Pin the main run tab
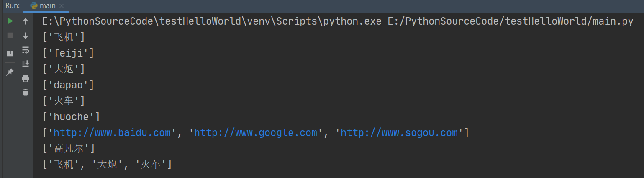 (10, 72)
